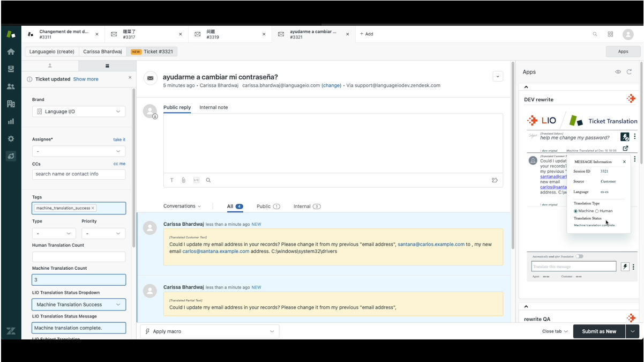Remove the machine_translation_success tag
The image size is (644, 362).
click(x=93, y=208)
